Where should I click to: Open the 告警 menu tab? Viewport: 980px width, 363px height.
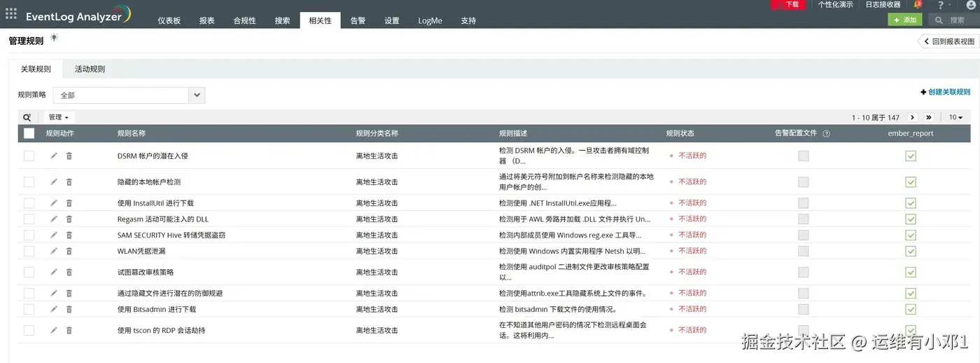358,20
